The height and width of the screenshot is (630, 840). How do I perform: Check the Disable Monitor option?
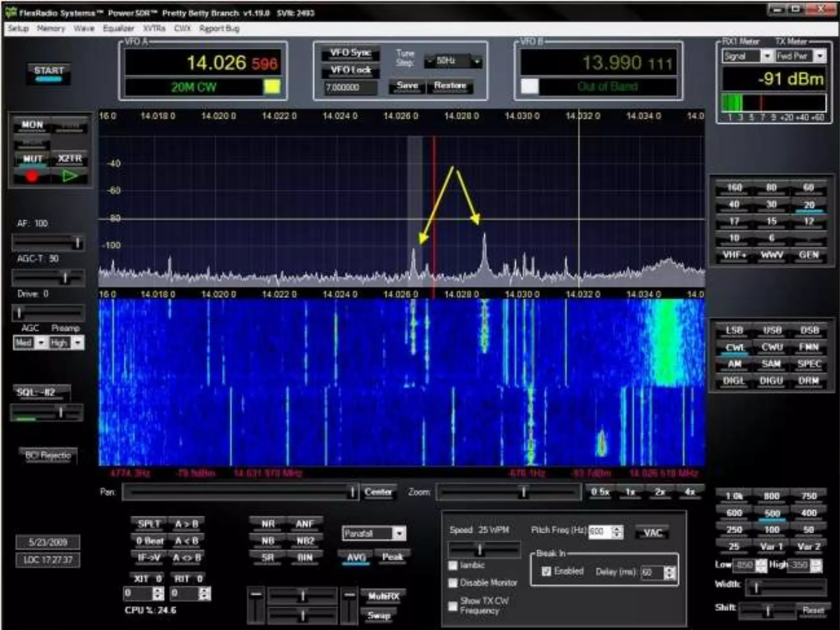click(x=453, y=583)
